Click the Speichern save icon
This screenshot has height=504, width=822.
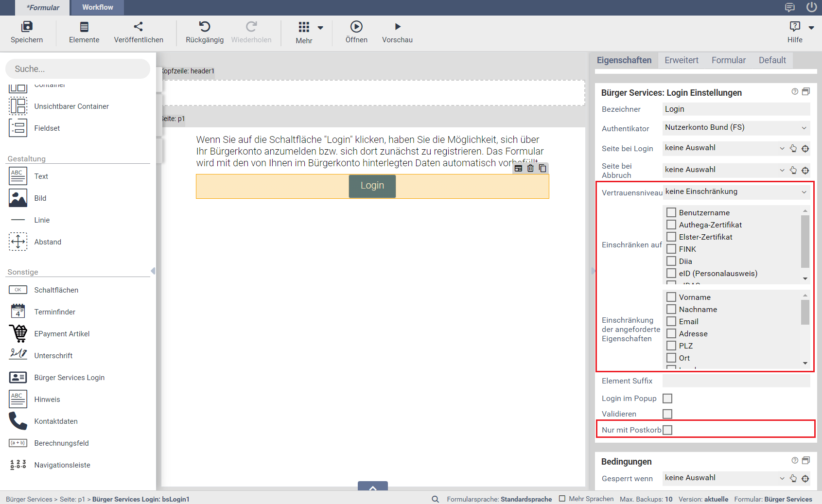[x=27, y=27]
